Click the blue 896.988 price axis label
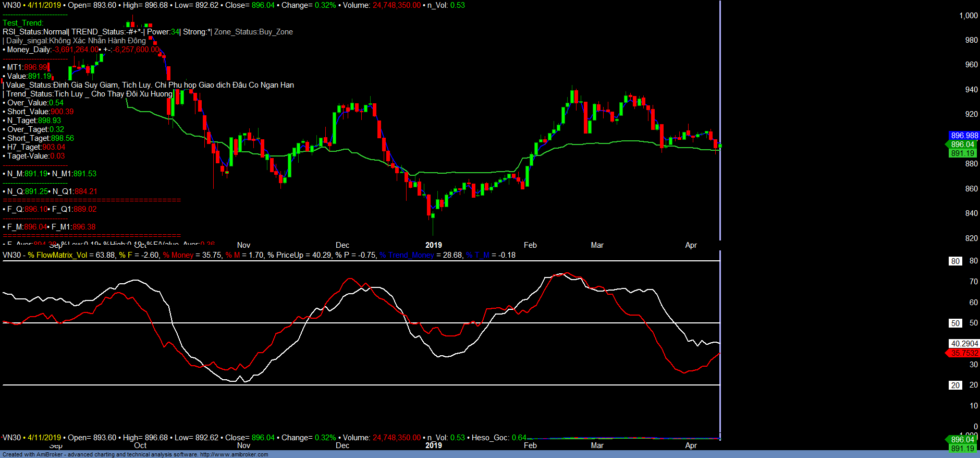The image size is (980, 458). [964, 136]
